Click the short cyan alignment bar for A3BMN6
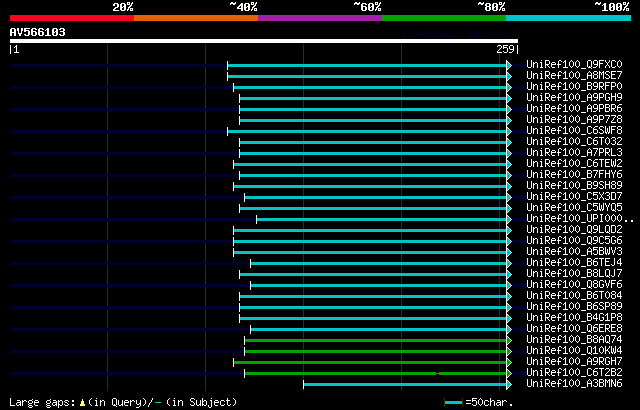The height and width of the screenshot is (410, 640). pyautogui.click(x=405, y=385)
